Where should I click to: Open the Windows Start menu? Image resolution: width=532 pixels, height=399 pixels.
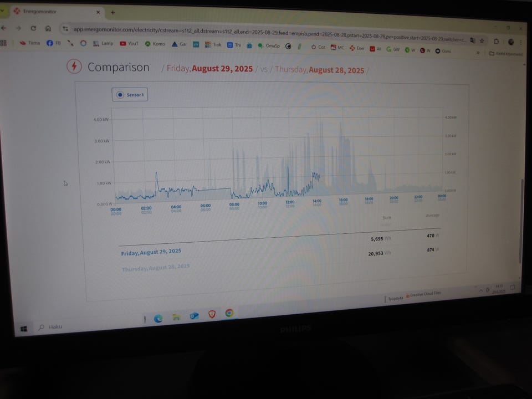(24, 329)
